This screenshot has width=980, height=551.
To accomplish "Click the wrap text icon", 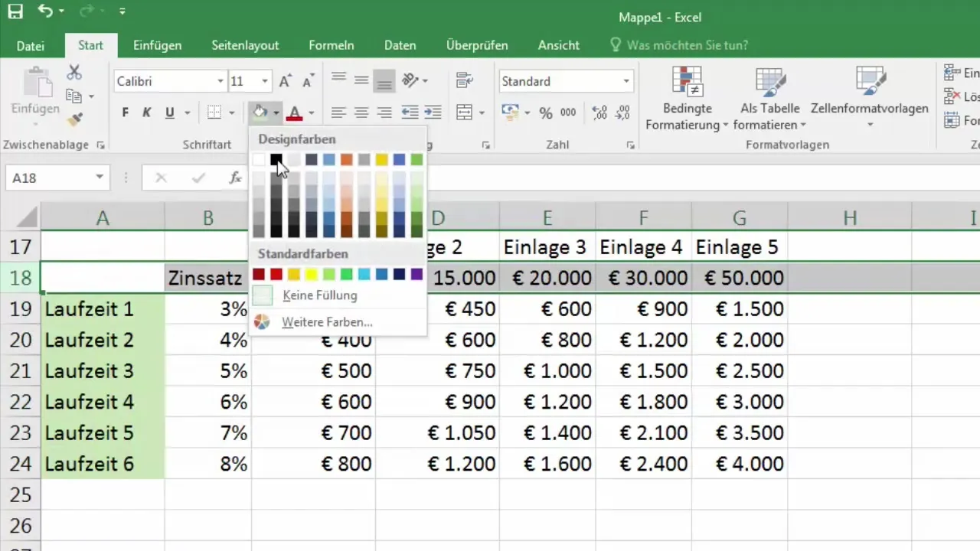I will coord(464,80).
